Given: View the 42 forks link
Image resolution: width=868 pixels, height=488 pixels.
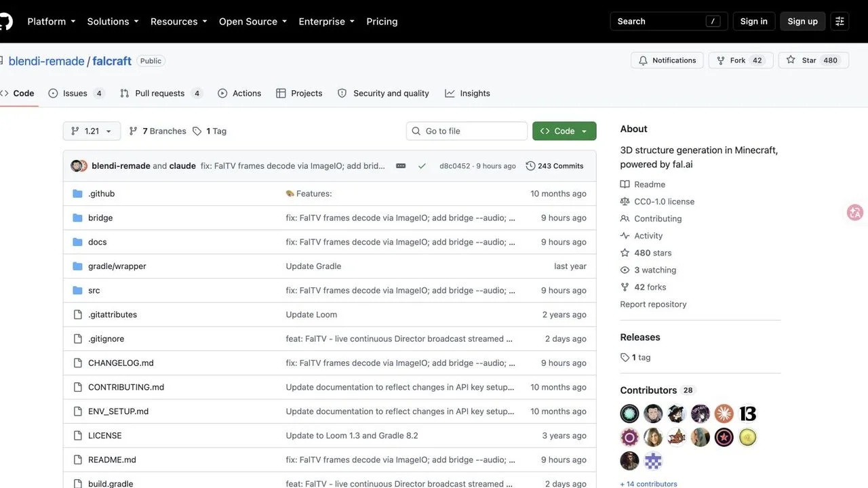Looking at the screenshot, I should click(x=643, y=287).
